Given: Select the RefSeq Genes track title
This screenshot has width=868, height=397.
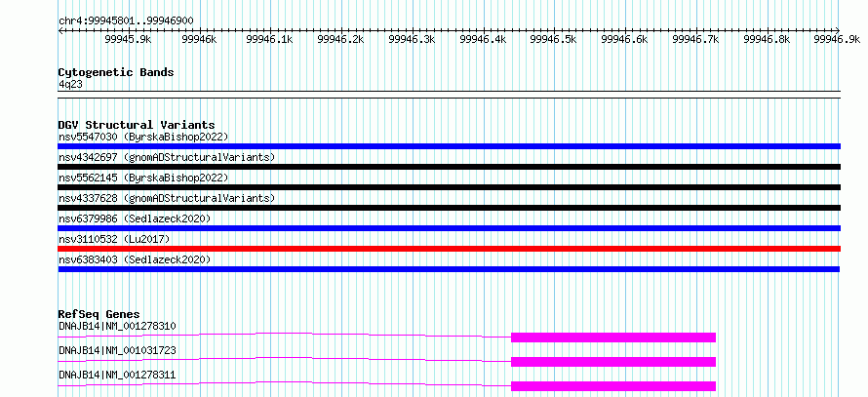Looking at the screenshot, I should click(99, 314).
